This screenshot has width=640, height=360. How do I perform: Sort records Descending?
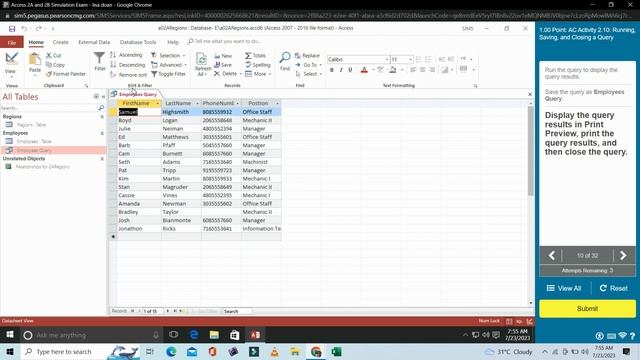pyautogui.click(x=127, y=64)
